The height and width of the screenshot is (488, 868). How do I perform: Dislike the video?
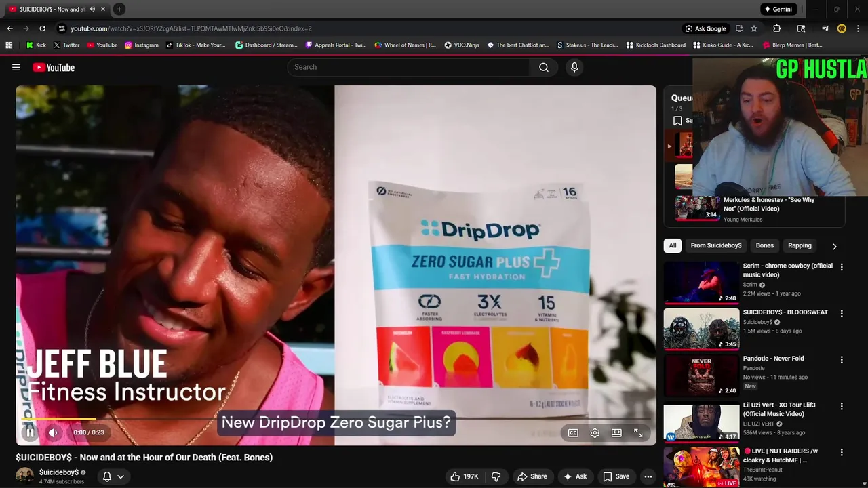tap(496, 476)
